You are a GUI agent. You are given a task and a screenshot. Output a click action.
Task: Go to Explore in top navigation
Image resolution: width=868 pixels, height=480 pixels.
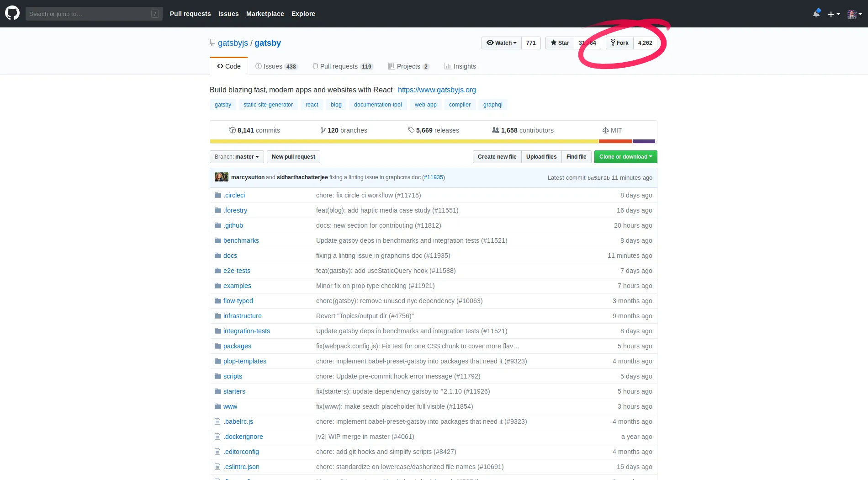303,14
